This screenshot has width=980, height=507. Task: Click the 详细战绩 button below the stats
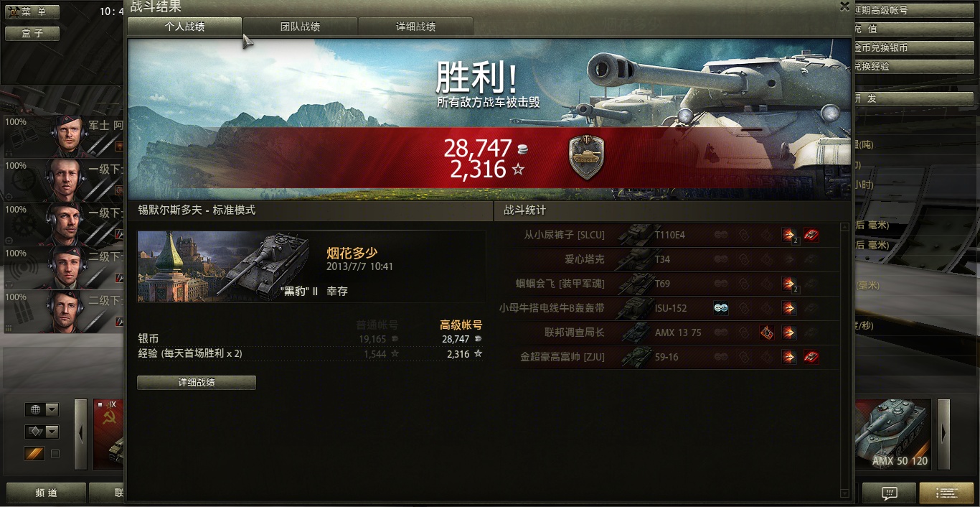pos(197,383)
